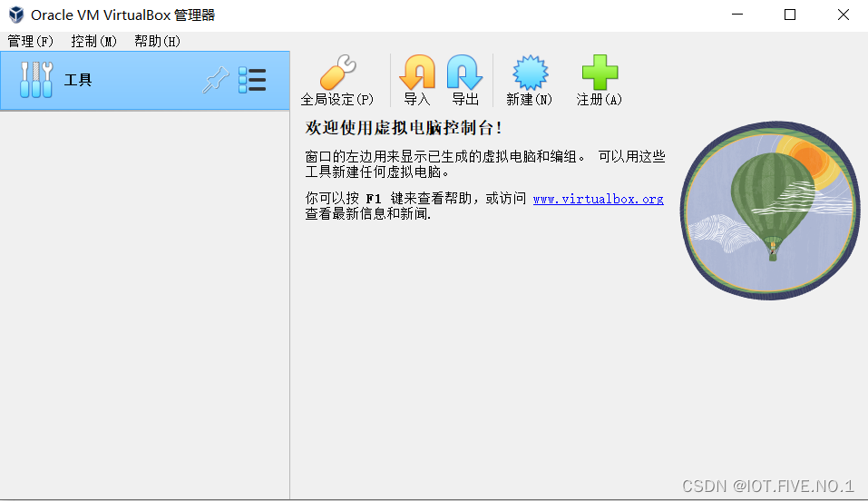Viewport: 868px width, 501px height.
Task: Minimize the VirtualBox manager window
Action: pos(737,15)
